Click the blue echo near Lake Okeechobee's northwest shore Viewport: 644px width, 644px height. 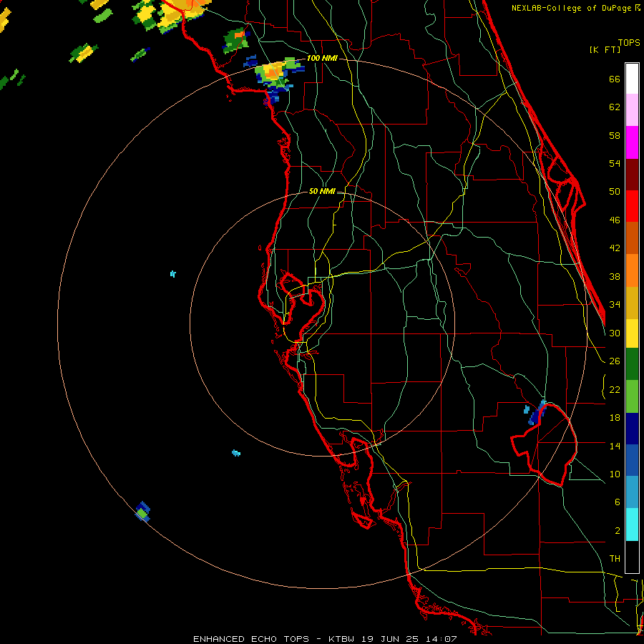pos(537,413)
